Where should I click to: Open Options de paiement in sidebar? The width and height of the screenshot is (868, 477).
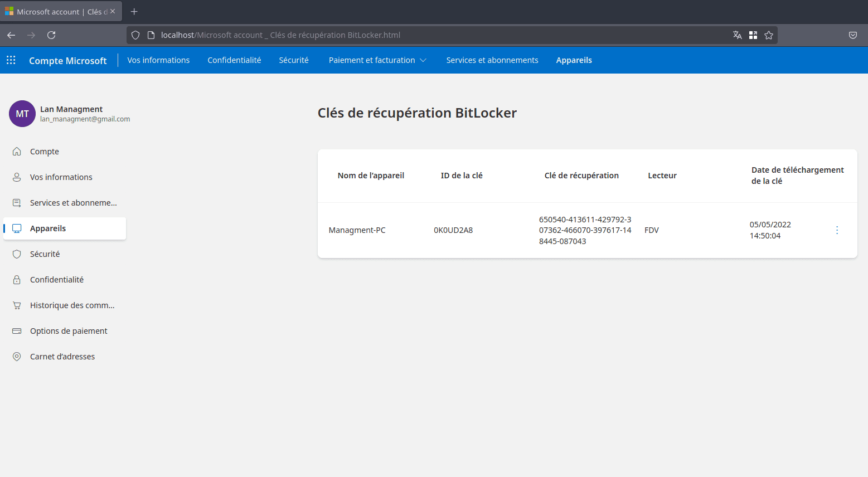69,331
